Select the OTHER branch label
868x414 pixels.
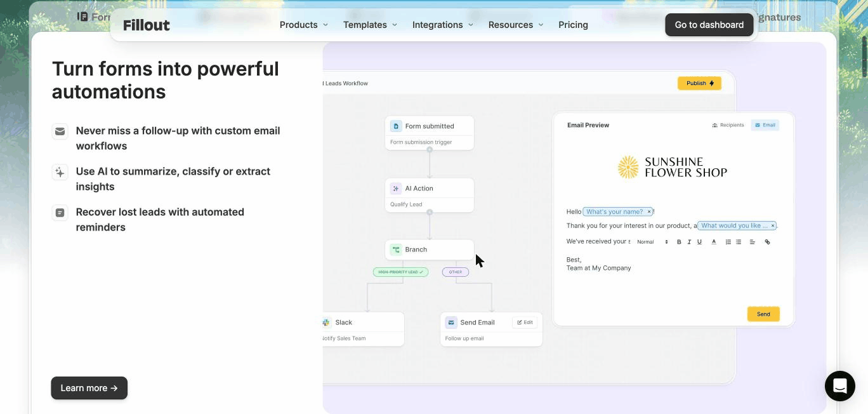pos(456,272)
